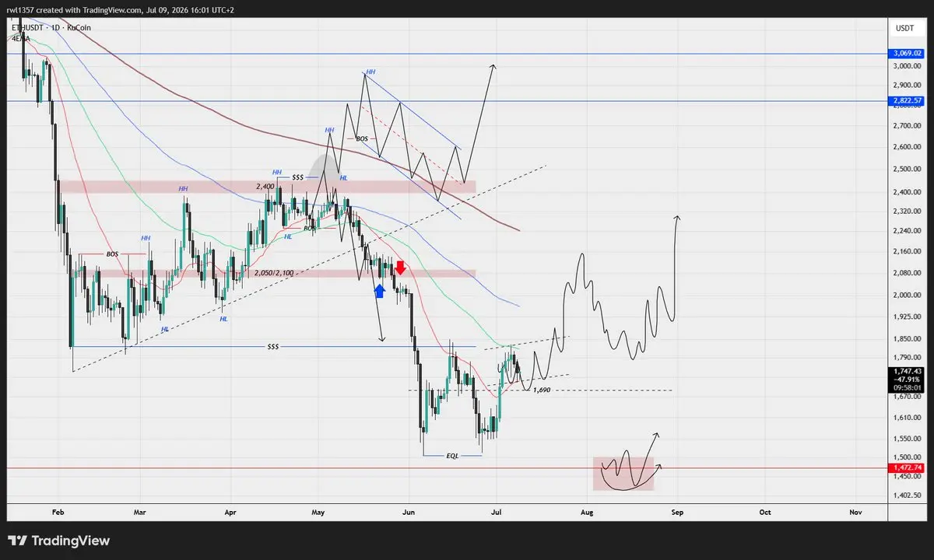Click the 1,610.00 price axis tick

tap(908, 418)
